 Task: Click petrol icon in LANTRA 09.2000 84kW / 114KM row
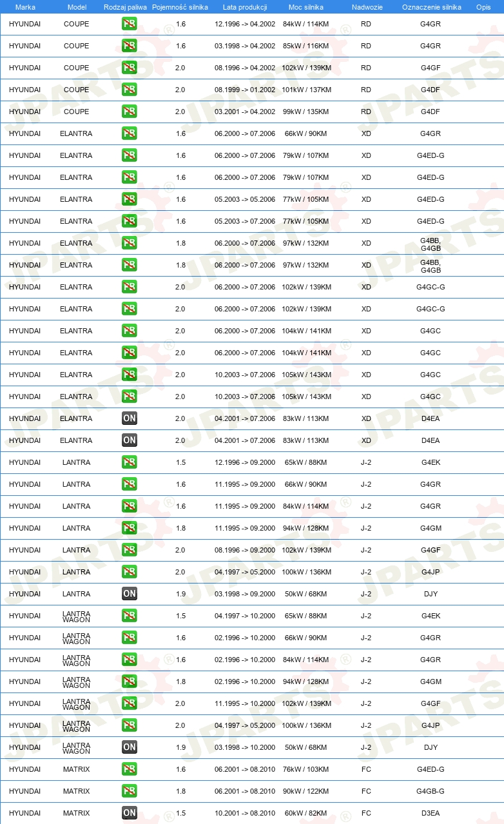(x=129, y=506)
